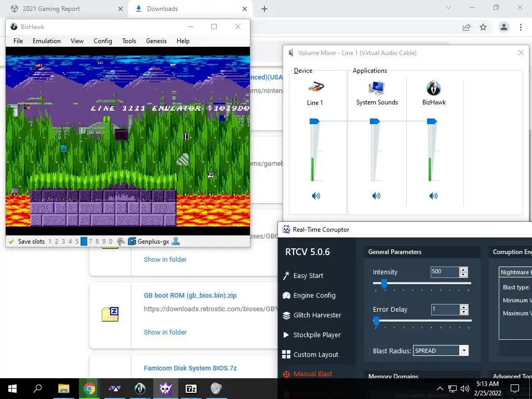The height and width of the screenshot is (399, 532).
Task: Click the system tray volume icon
Action: [465, 389]
